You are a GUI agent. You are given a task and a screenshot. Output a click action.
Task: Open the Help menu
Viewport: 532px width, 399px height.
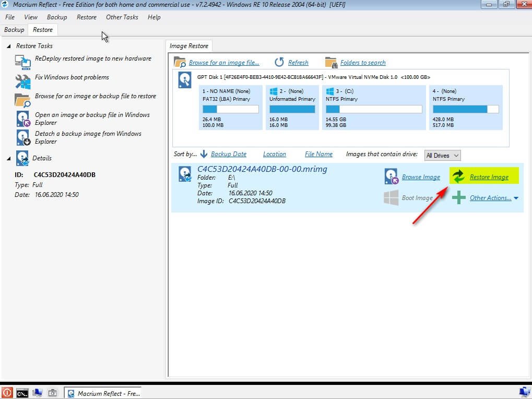pos(154,17)
